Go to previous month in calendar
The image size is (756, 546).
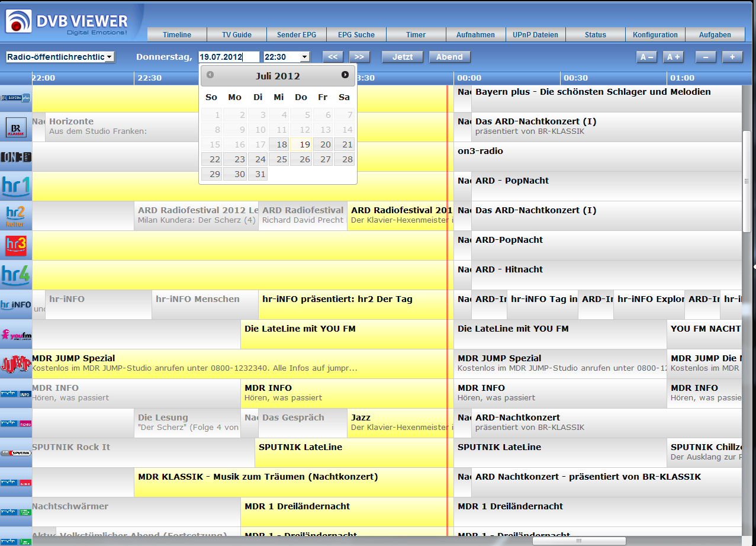[x=210, y=75]
